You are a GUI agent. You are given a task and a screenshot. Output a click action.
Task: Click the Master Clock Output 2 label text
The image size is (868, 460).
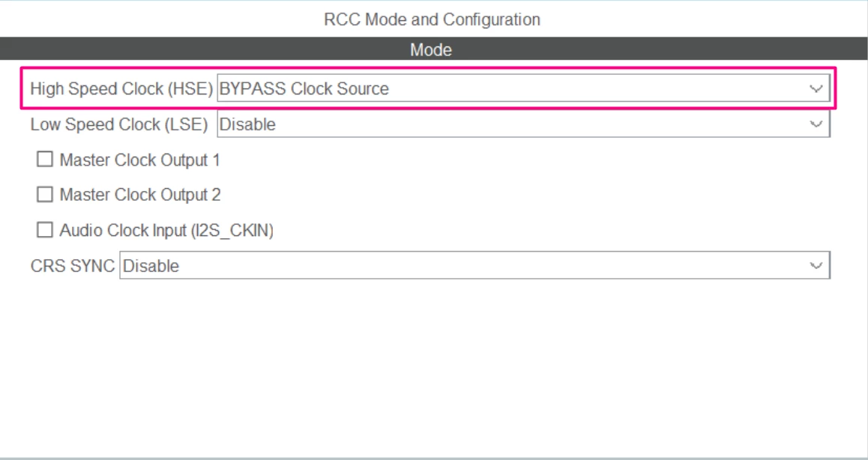140,195
